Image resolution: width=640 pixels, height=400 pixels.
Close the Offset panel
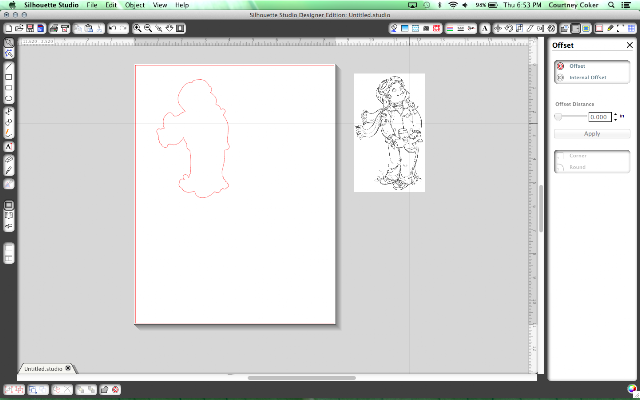click(x=629, y=45)
